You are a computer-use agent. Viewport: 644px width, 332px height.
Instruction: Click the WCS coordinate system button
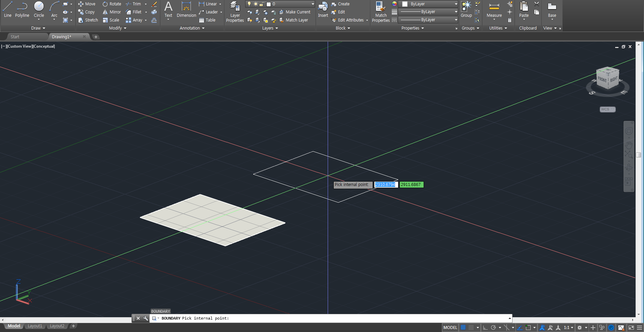pos(607,109)
